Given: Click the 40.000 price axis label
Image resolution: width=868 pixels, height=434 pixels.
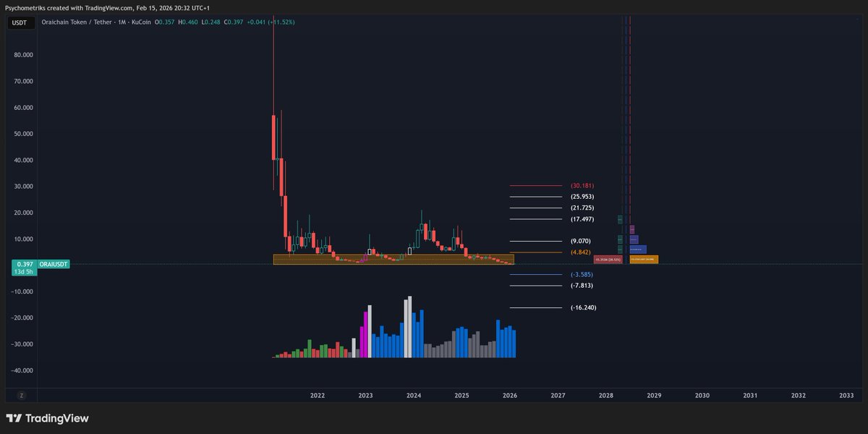Looking at the screenshot, I should [22, 160].
